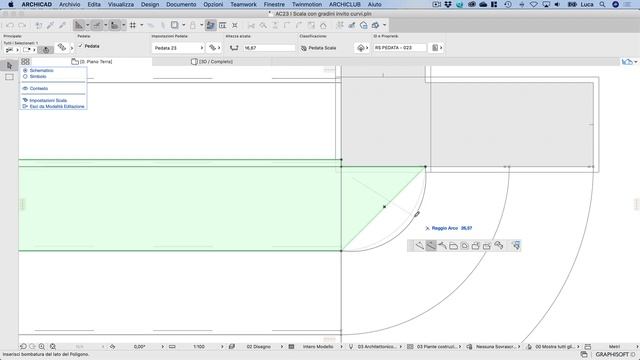The height and width of the screenshot is (360, 640).
Task: Select fourth pet palette polygon option
Action: (x=453, y=246)
